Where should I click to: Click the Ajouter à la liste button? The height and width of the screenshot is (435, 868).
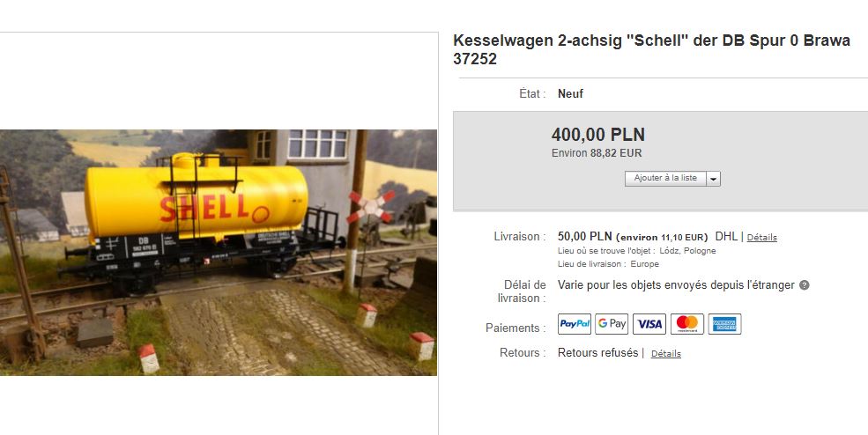coord(665,178)
